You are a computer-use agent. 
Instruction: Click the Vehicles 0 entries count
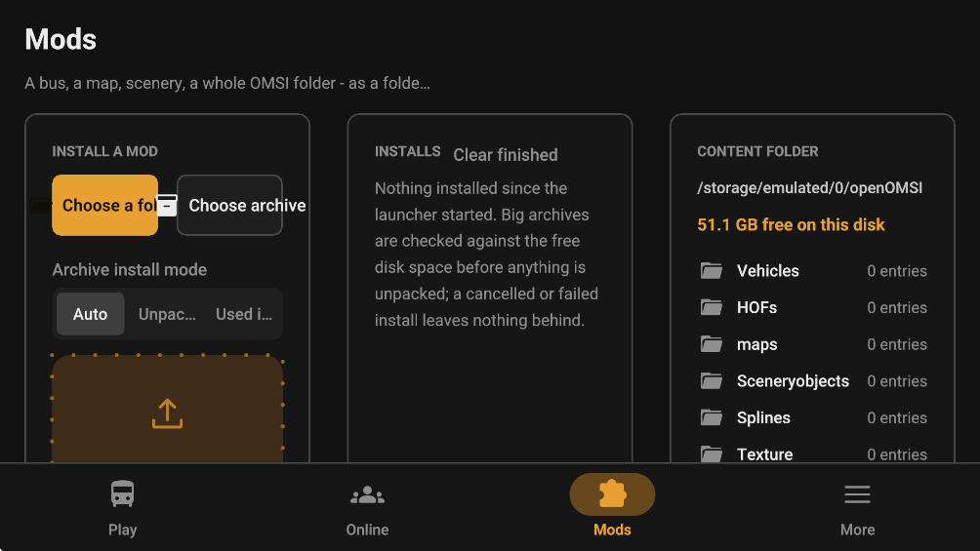(x=897, y=270)
